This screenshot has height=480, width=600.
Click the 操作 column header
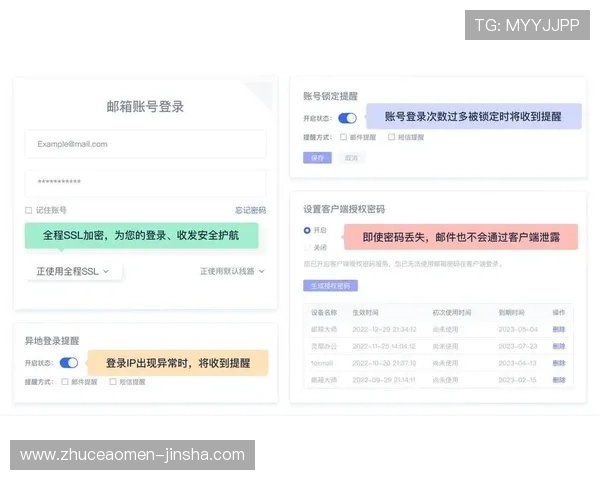[x=559, y=312]
